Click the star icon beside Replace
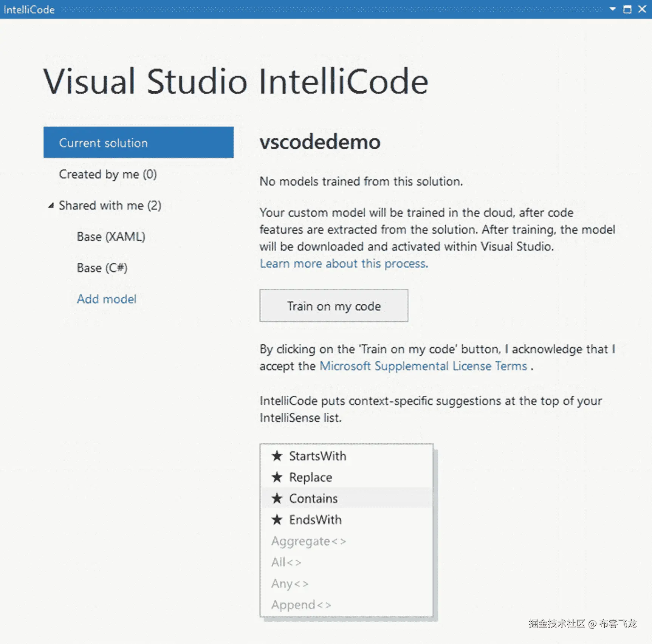652x644 pixels. point(277,477)
